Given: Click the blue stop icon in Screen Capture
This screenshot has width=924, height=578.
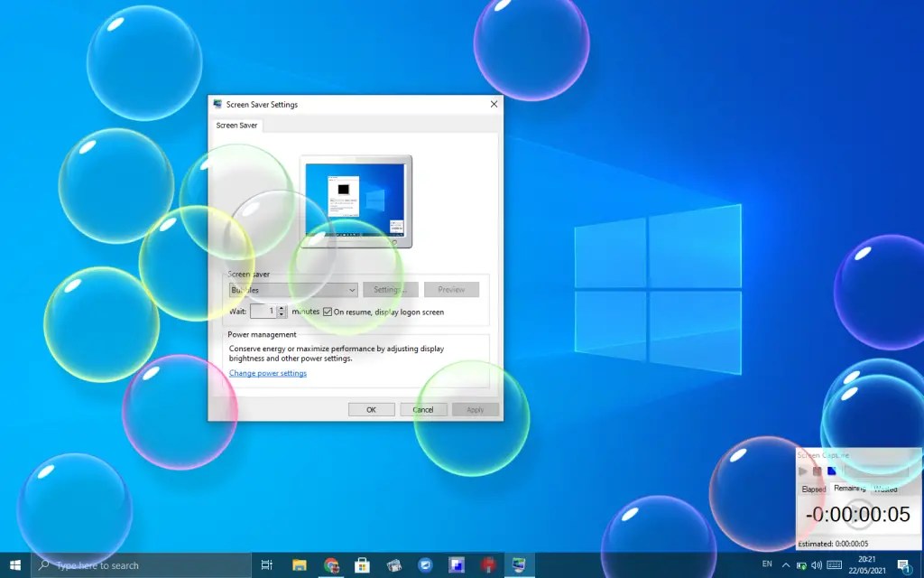Looking at the screenshot, I should pyautogui.click(x=831, y=470).
